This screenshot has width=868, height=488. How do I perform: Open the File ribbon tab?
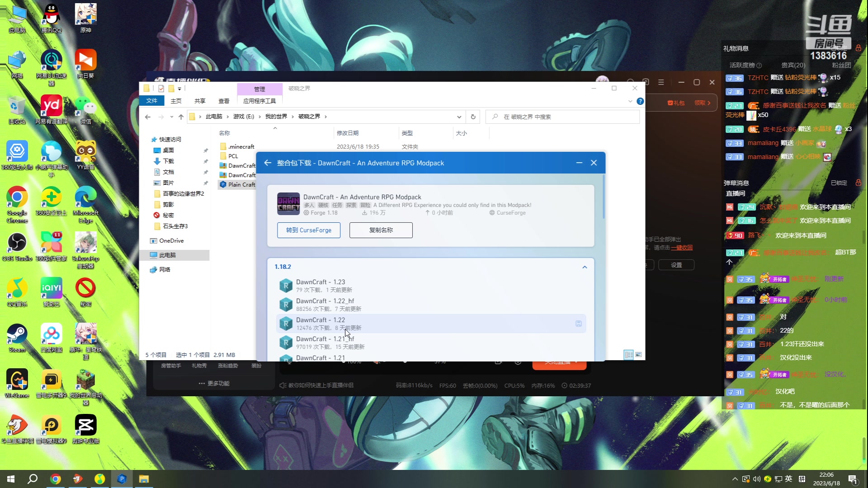click(152, 101)
